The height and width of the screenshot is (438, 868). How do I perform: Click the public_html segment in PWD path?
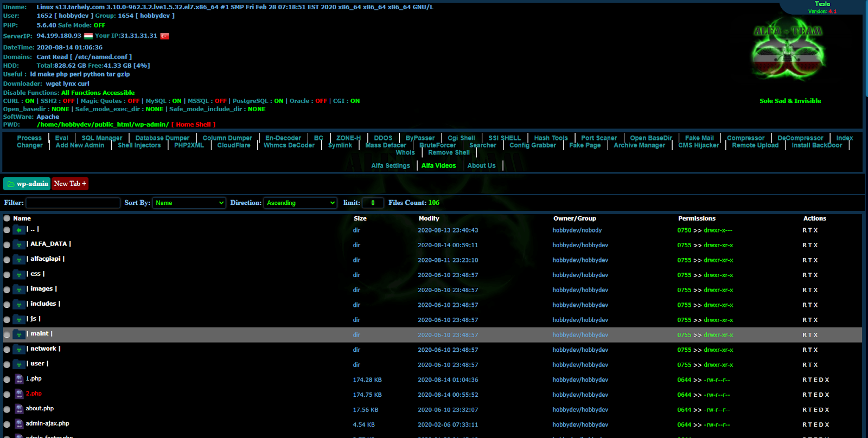[x=113, y=125]
